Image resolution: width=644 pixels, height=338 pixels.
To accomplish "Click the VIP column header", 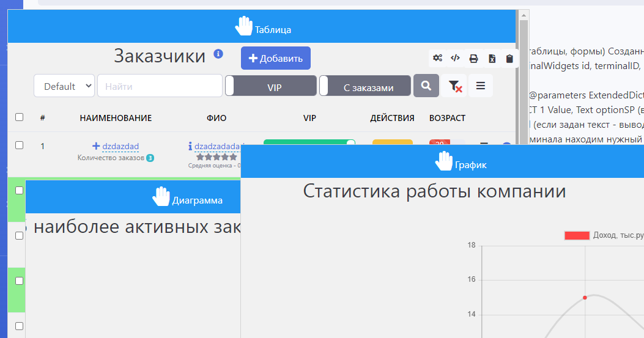I will 309,119.
